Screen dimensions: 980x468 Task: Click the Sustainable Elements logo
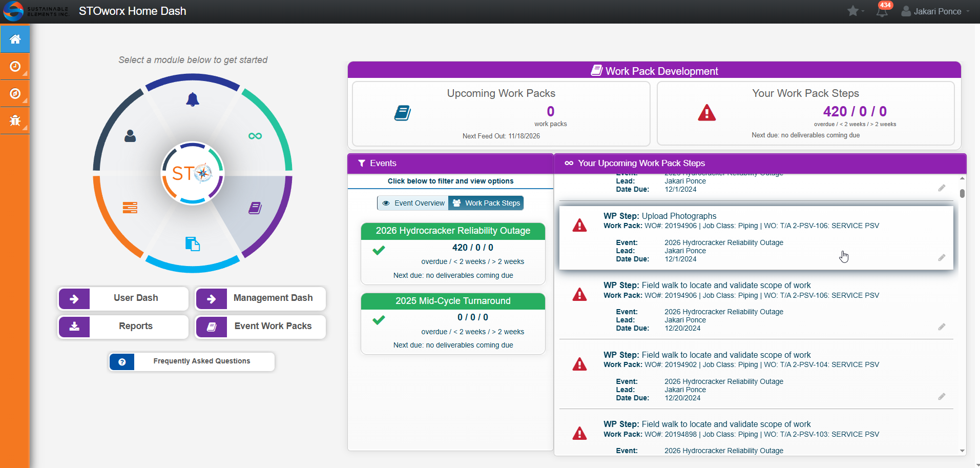[36, 11]
